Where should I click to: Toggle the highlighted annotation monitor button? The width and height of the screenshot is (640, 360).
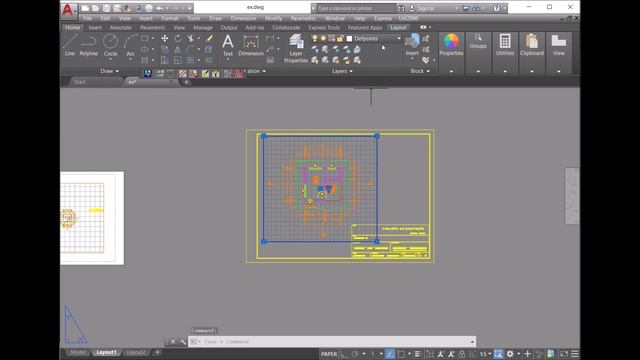point(498,354)
